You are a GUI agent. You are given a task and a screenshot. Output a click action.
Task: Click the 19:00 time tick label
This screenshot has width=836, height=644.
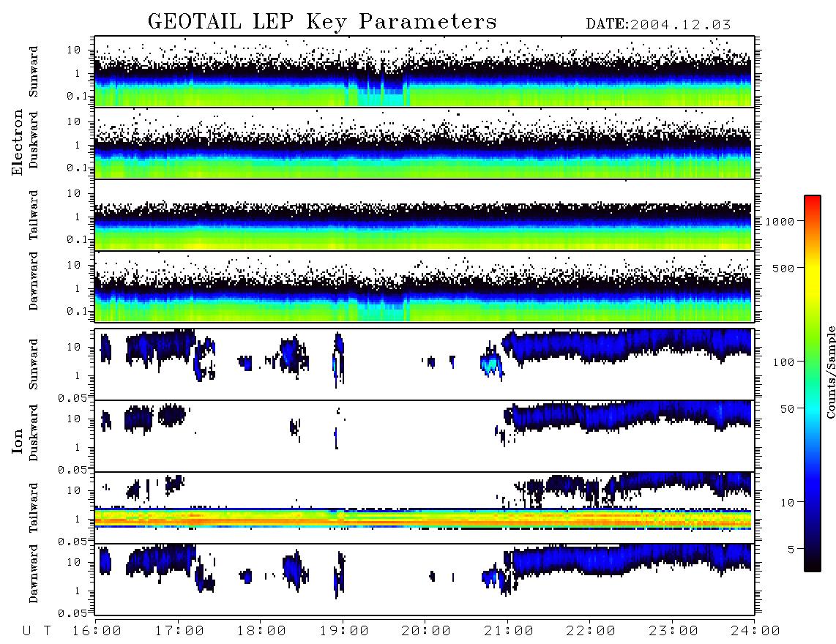point(344,632)
